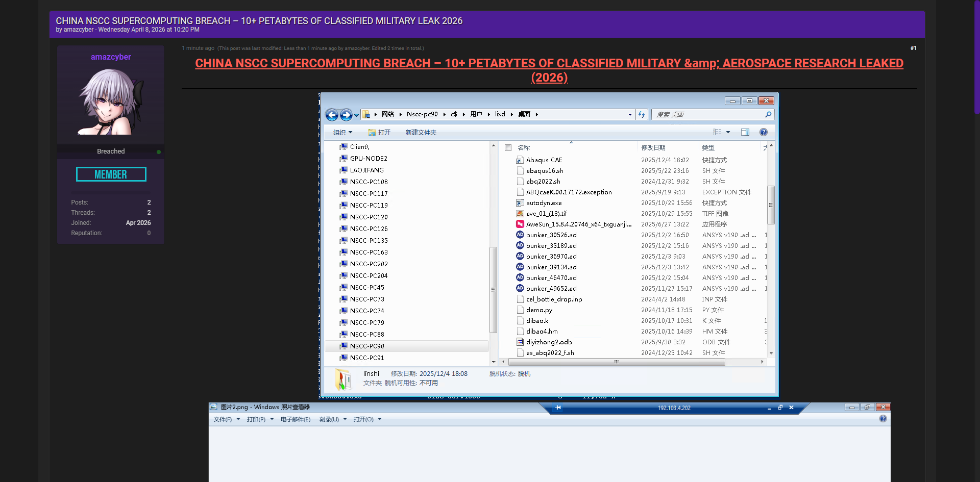This screenshot has height=482, width=980.
Task: Open amazcyber's profile username link
Action: pos(111,57)
